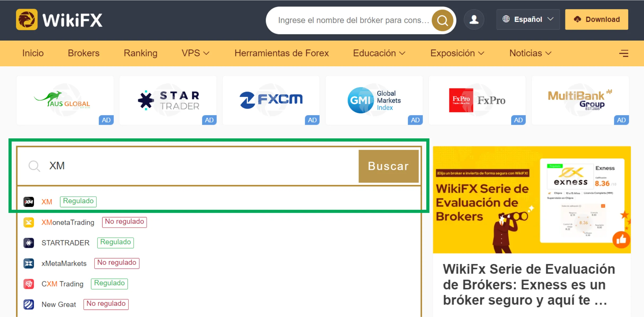
Task: Expand the Educación dropdown menu
Action: click(379, 53)
